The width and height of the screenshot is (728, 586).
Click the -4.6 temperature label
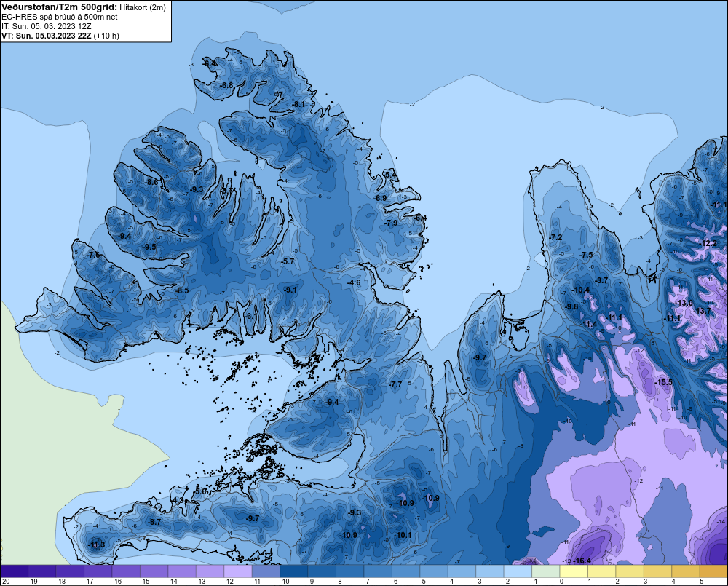pos(354,282)
